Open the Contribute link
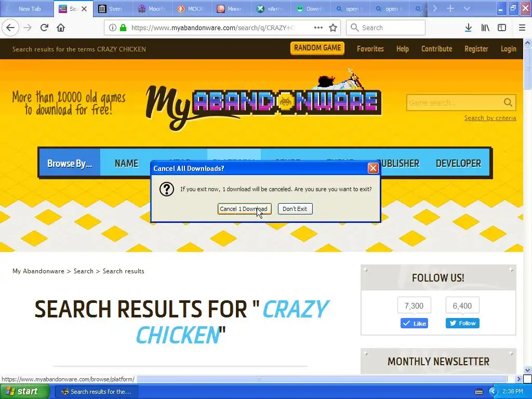Viewport: 532px width, 399px height. pos(436,49)
